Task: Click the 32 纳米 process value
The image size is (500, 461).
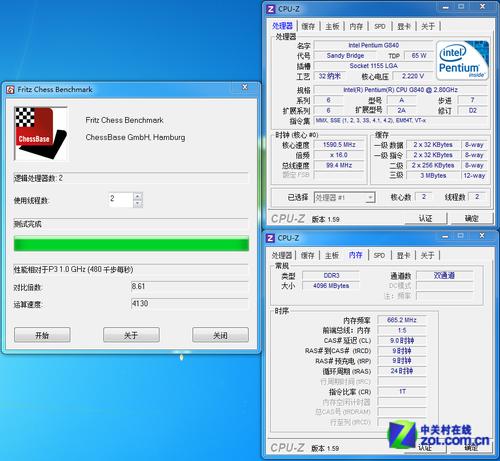Action: pyautogui.click(x=329, y=76)
